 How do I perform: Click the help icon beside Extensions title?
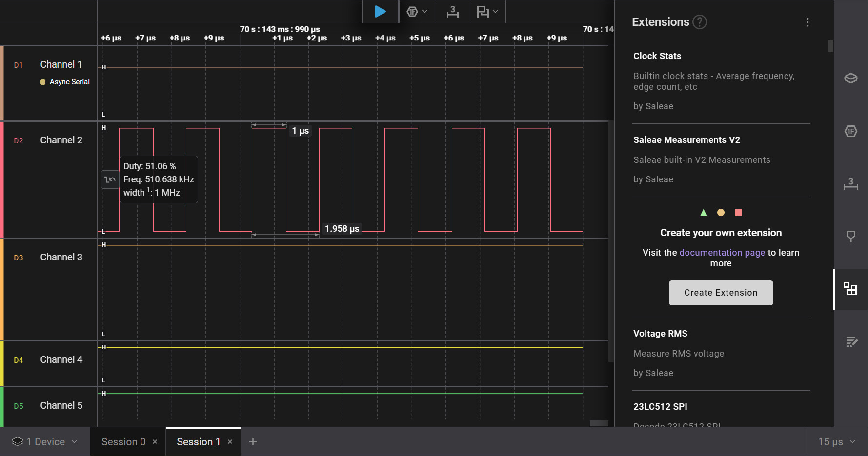700,22
